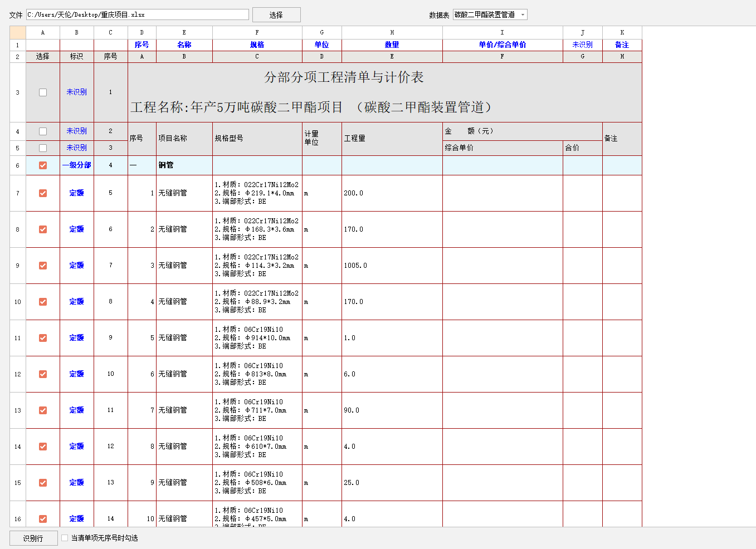Screen dimensions: 756x549
Task: Click the 综合单价 sub-header cell
Action: click(x=503, y=148)
